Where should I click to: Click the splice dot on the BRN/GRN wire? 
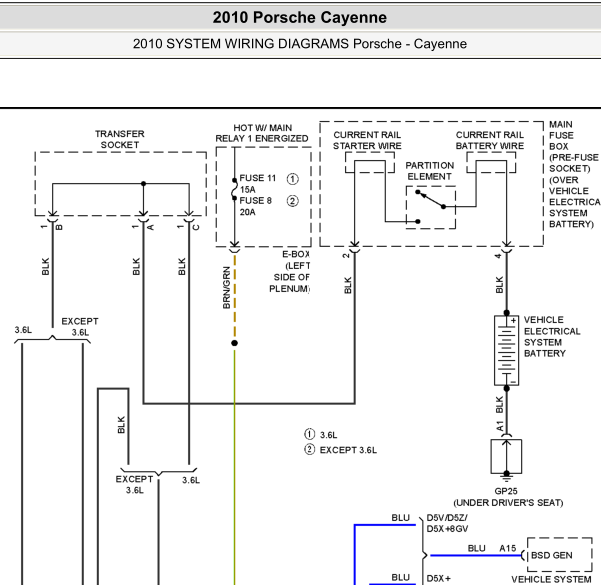[234, 343]
